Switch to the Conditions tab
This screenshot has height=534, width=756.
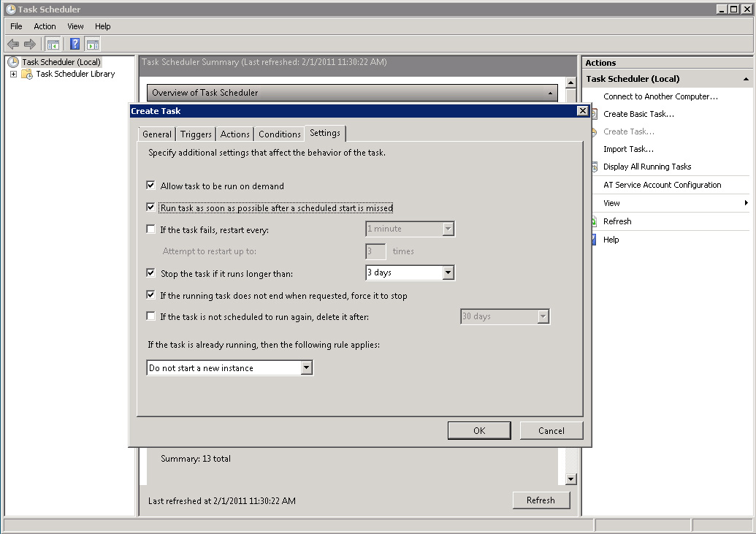pyautogui.click(x=279, y=134)
